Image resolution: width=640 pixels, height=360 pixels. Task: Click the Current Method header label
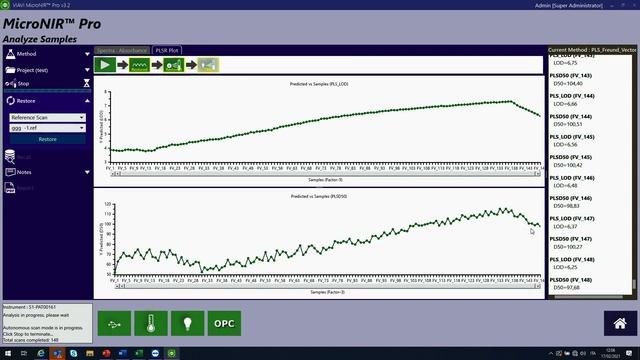click(x=592, y=50)
